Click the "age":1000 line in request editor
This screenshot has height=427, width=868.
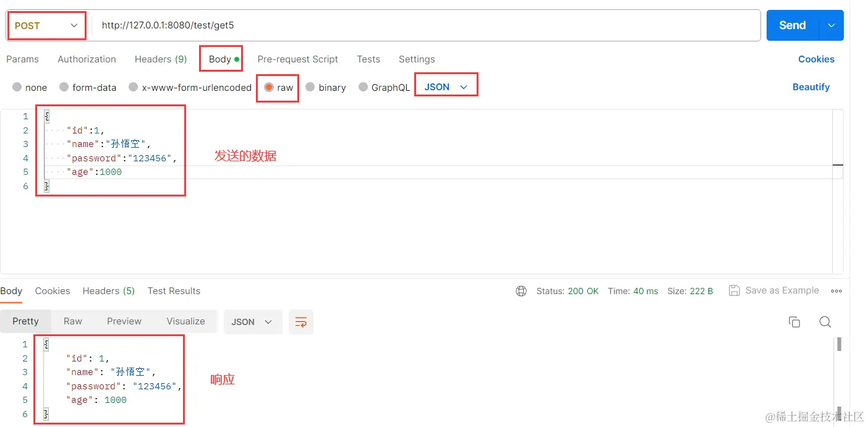tap(94, 172)
